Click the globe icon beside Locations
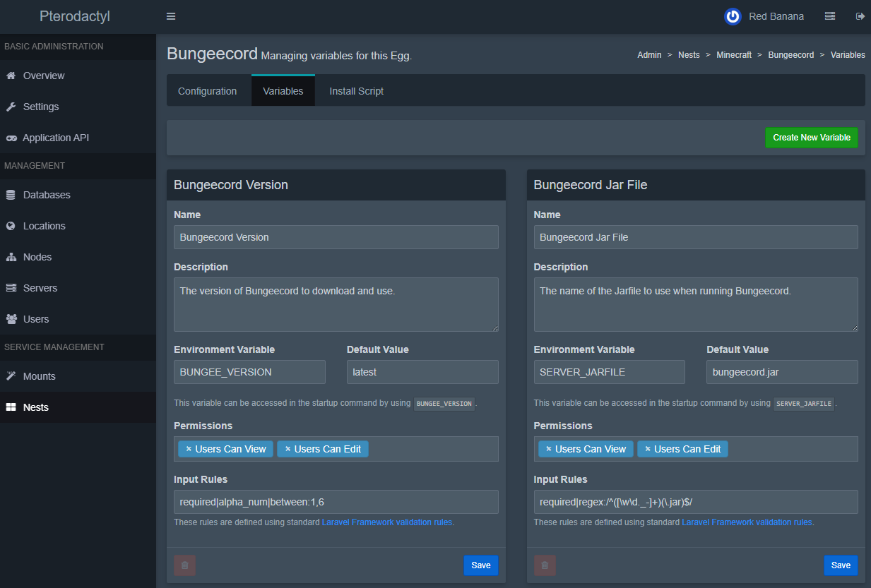871x588 pixels. tap(11, 226)
